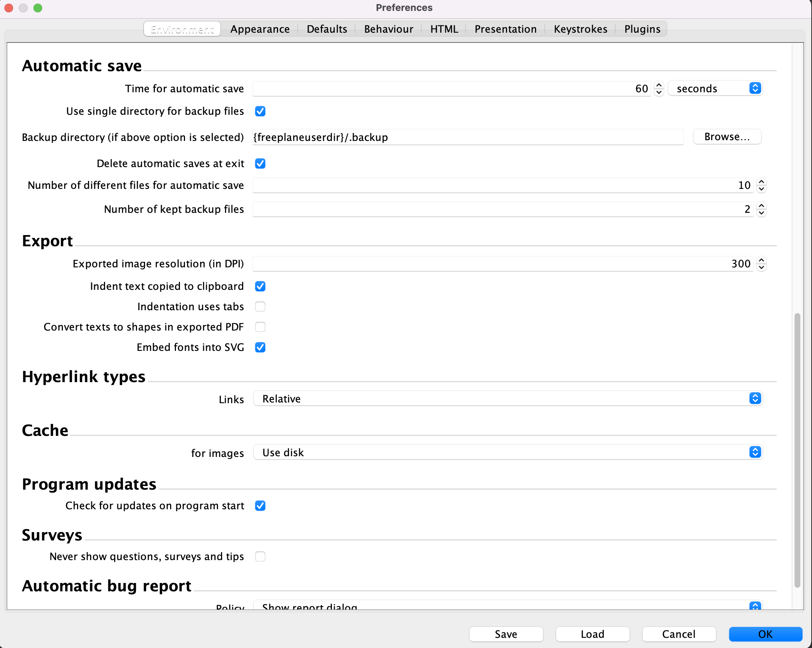Decrease number of different automatic save files
The width and height of the screenshot is (812, 648).
(x=761, y=189)
